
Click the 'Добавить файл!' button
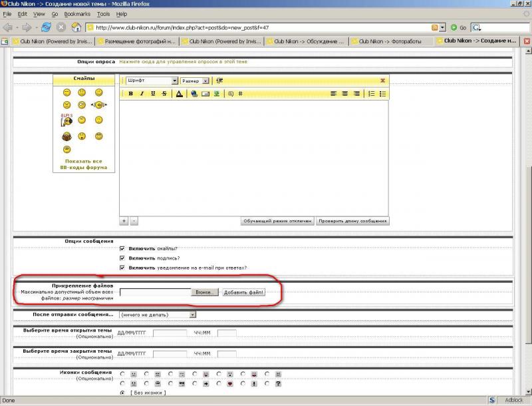tap(243, 292)
